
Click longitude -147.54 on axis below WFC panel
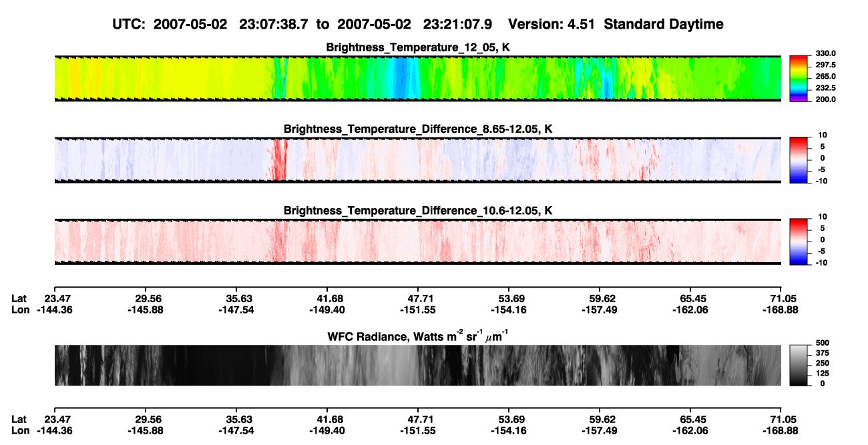point(236,430)
